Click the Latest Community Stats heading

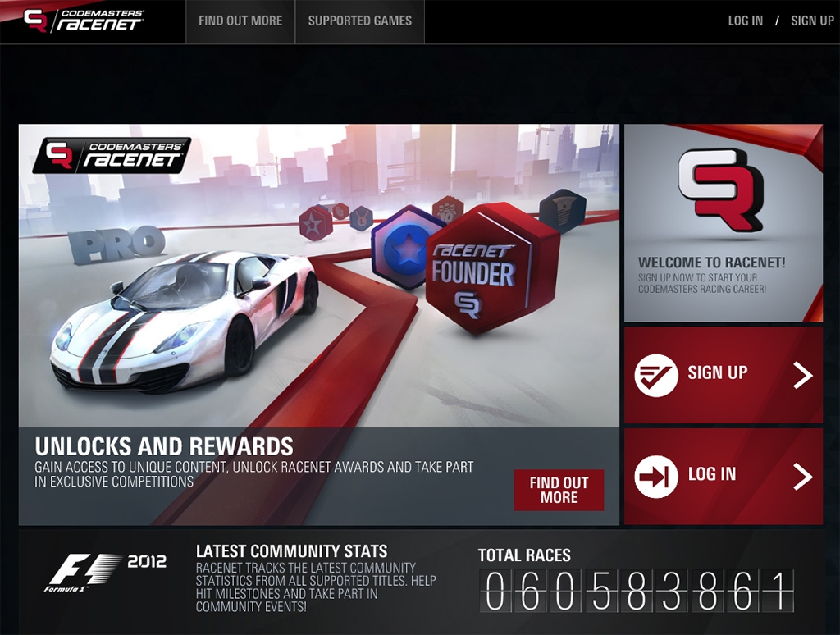pos(291,551)
